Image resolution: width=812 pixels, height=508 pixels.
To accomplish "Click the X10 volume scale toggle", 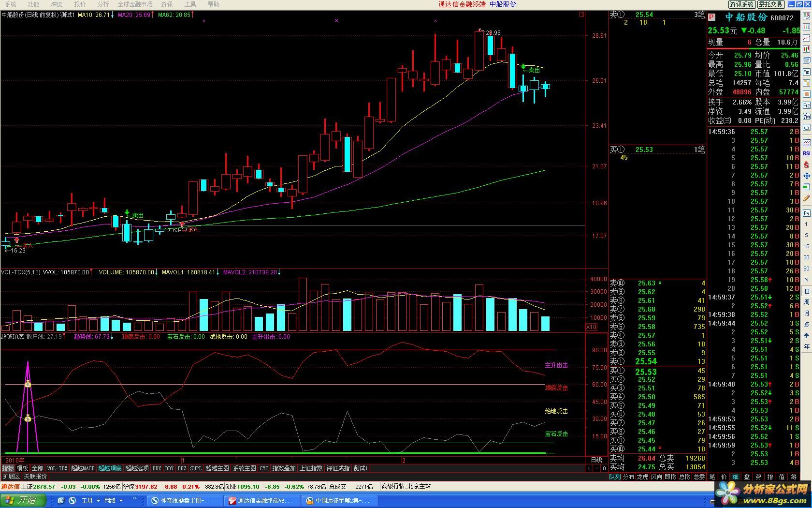I will click(591, 327).
